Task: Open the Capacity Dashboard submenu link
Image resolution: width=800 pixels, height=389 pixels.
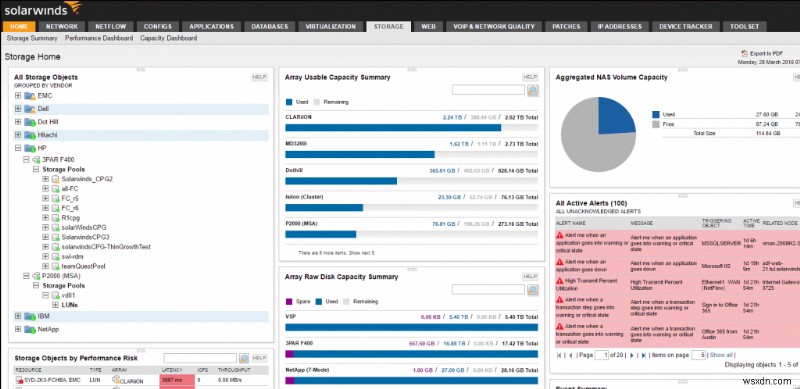Action: click(168, 38)
